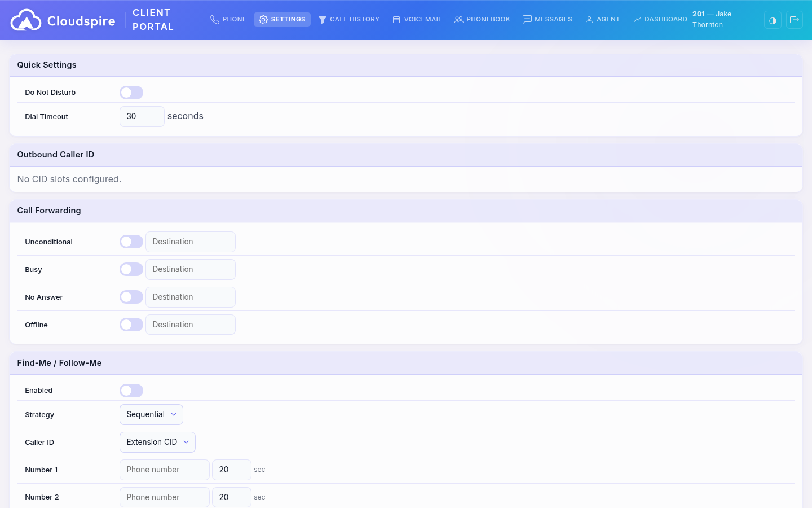812x508 pixels.
Task: Switch to the Call History tab
Action: 349,19
